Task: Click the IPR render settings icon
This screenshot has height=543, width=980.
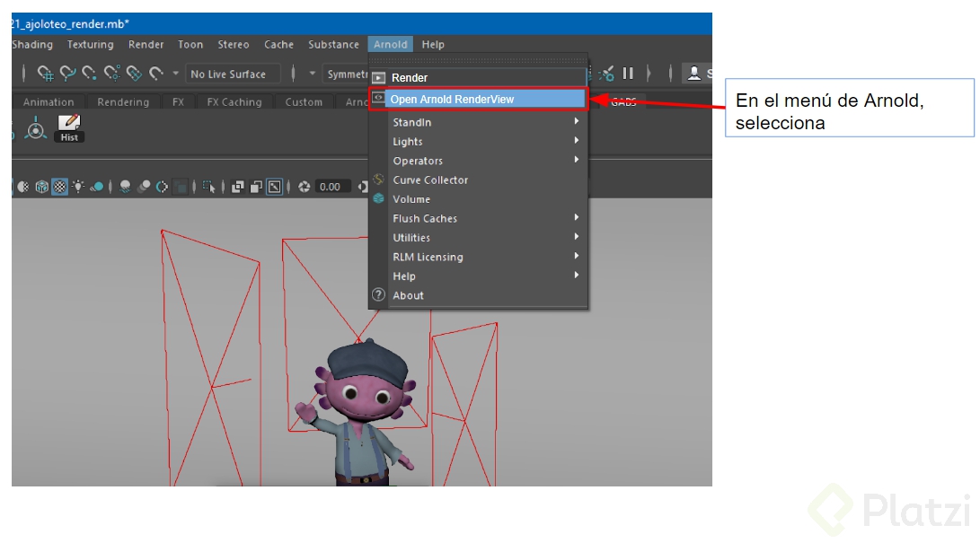Action: (605, 74)
